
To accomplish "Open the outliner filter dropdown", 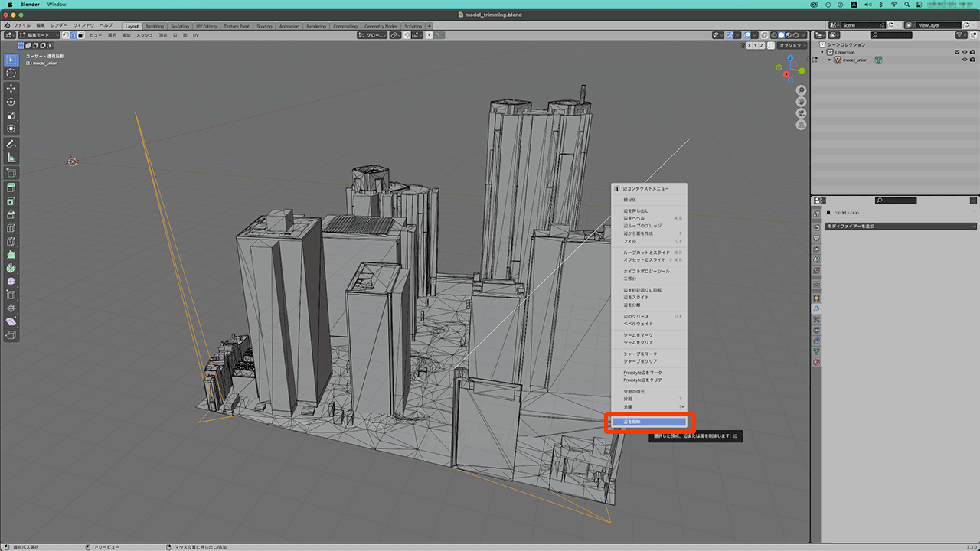I will (962, 35).
